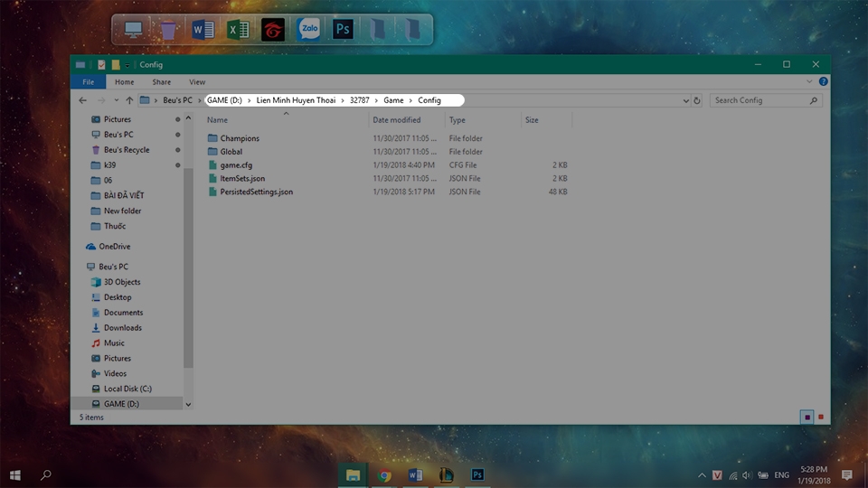This screenshot has width=868, height=488.
Task: Click the Search Config input field
Action: 760,100
